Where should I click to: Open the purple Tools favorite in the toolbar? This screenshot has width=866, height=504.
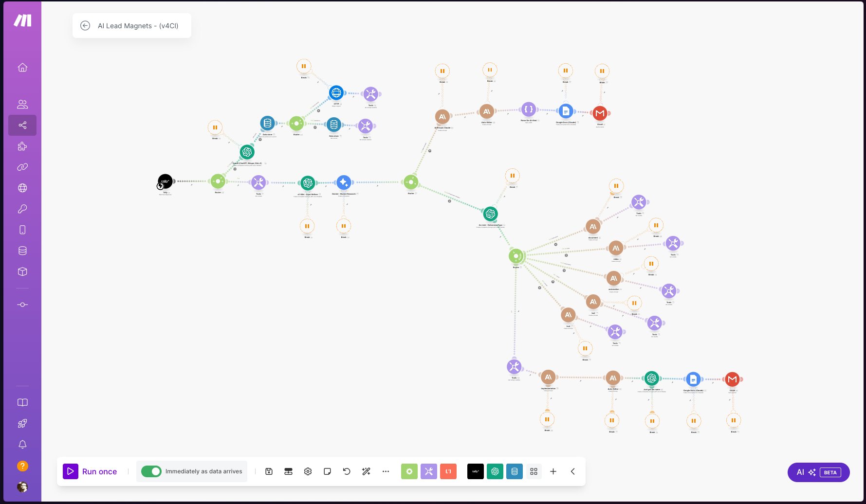(x=429, y=471)
